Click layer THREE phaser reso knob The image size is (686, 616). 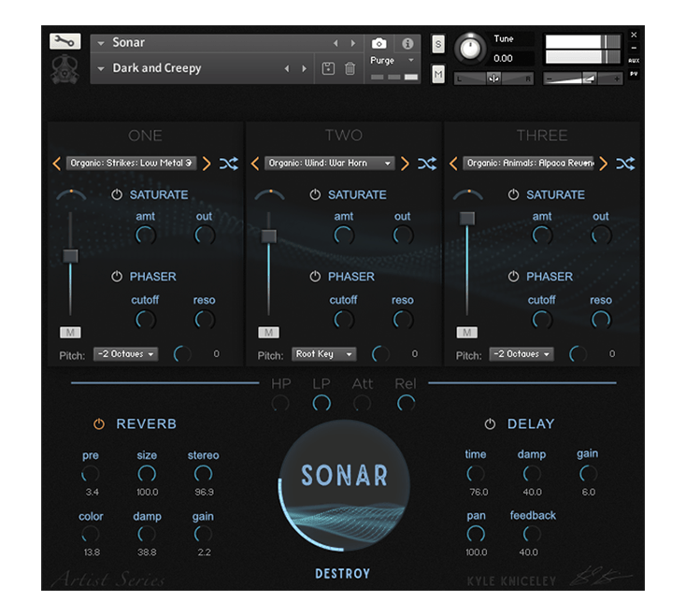tap(601, 320)
